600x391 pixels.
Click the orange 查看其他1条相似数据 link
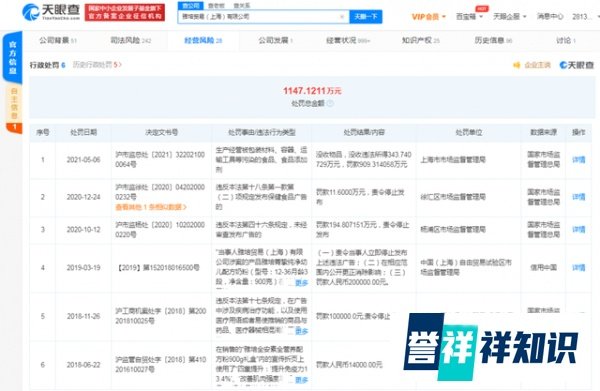[x=151, y=207]
